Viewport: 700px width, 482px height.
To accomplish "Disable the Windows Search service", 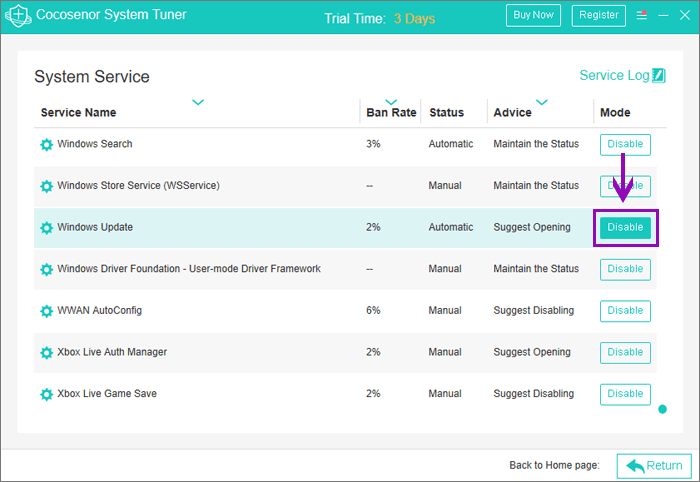I will [625, 144].
